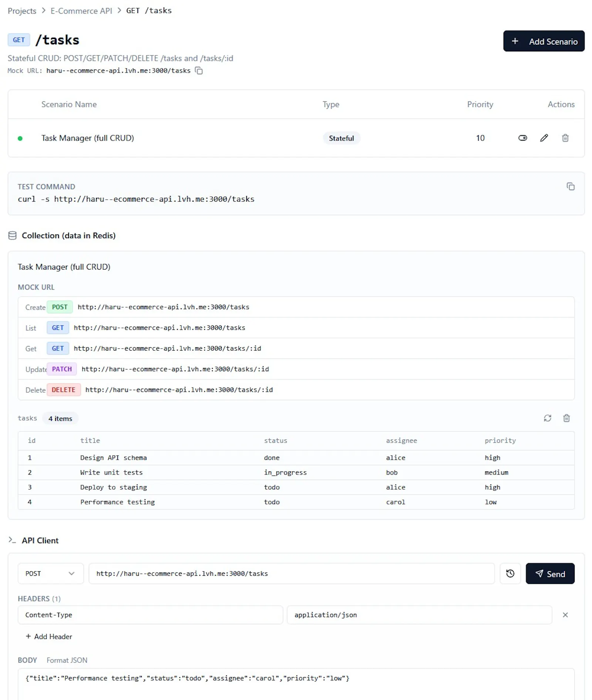Viewport: 592px width, 700px height.
Task: Click the in_progress status cell
Action: coord(285,472)
